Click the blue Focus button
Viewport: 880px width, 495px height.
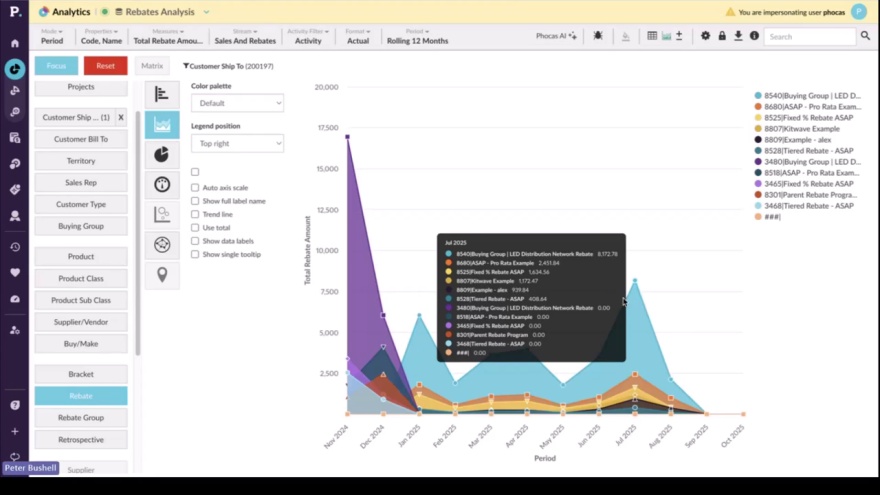click(56, 66)
